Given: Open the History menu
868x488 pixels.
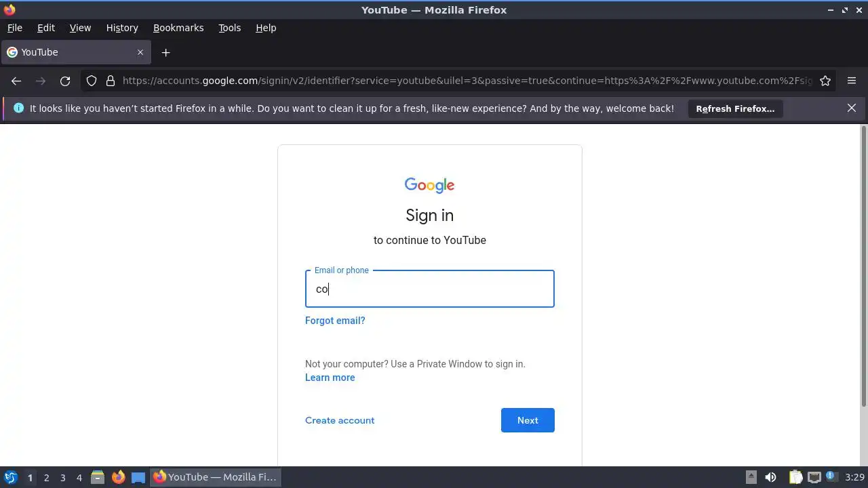Looking at the screenshot, I should (x=122, y=28).
